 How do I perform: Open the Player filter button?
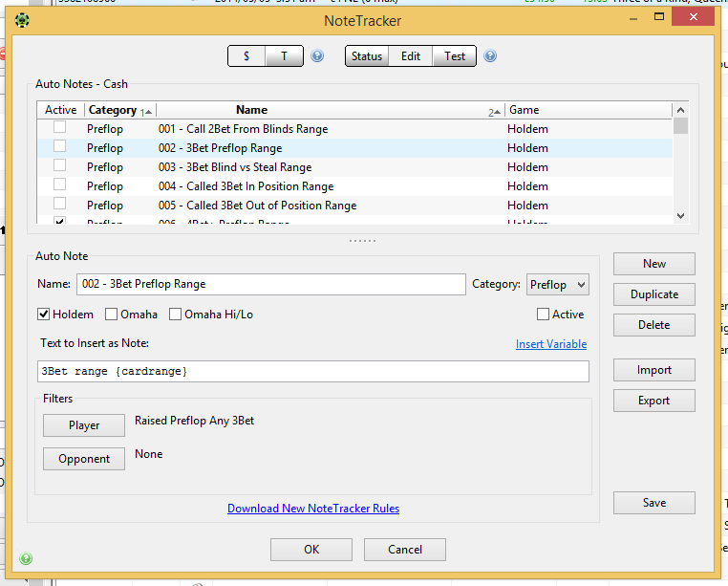coord(84,425)
